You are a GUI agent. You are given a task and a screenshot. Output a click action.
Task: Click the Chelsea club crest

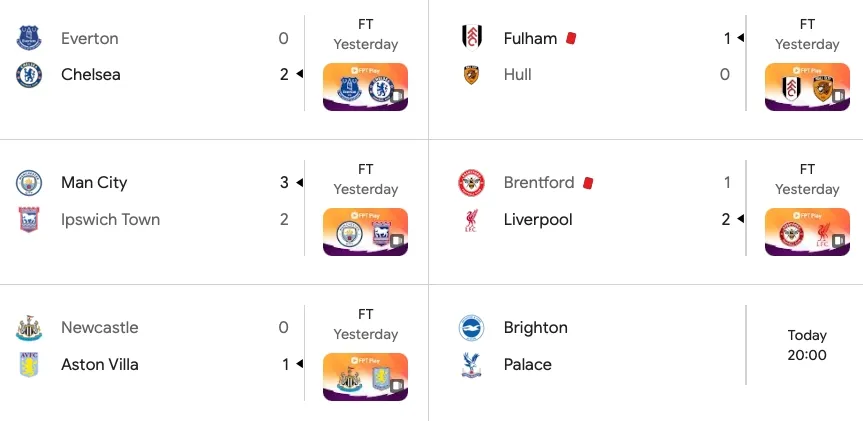click(29, 75)
